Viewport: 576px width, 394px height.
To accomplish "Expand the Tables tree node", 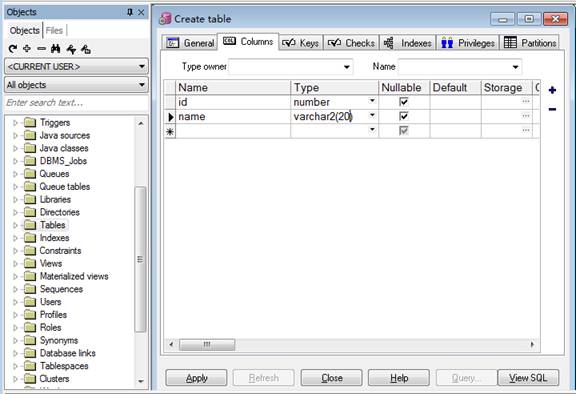I will [15, 225].
